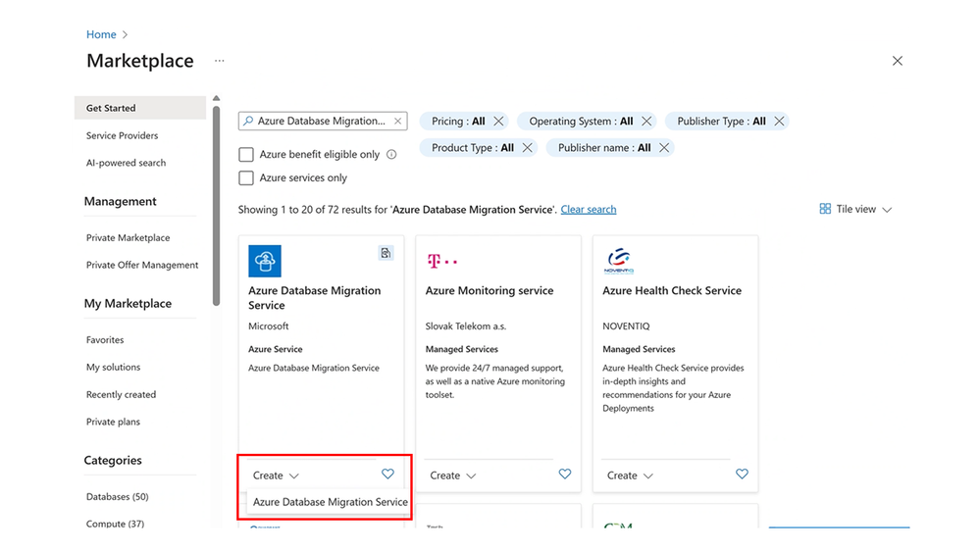Click the Azure Database Migration Service logo icon
The width and height of the screenshot is (980, 551).
[265, 261]
